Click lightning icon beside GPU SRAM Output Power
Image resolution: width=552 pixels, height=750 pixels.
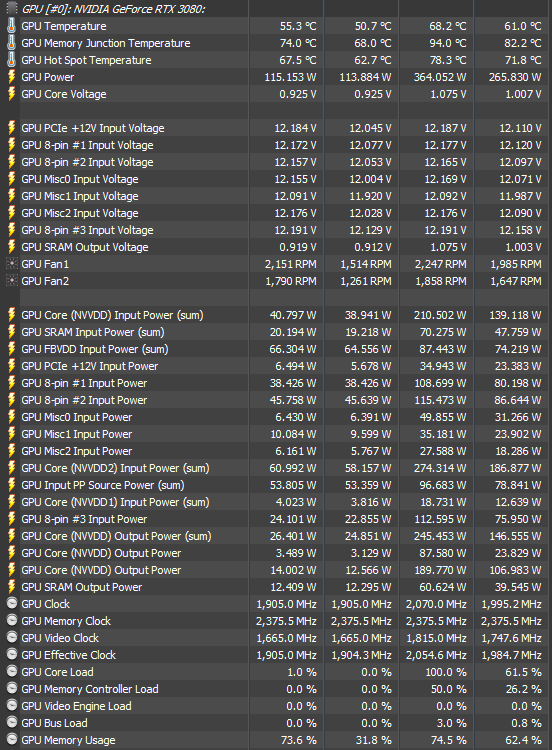pos(11,587)
